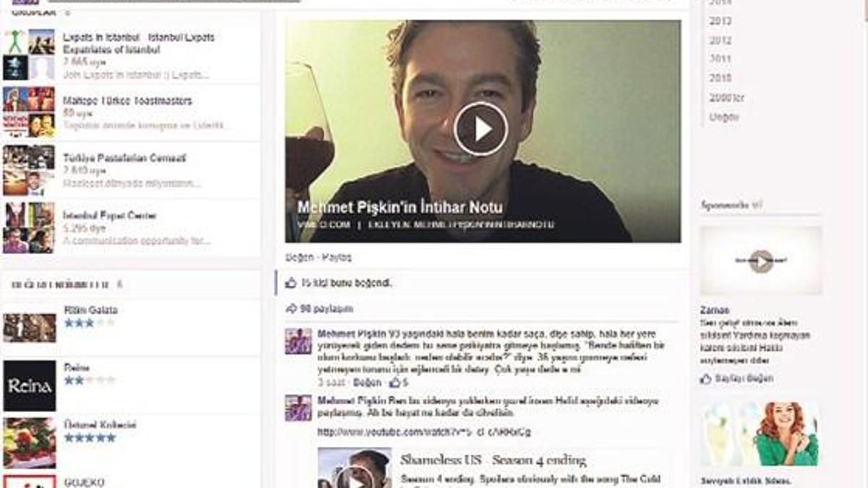Select 2000'ler in the timeline
Image resolution: width=868 pixels, height=488 pixels.
(726, 98)
